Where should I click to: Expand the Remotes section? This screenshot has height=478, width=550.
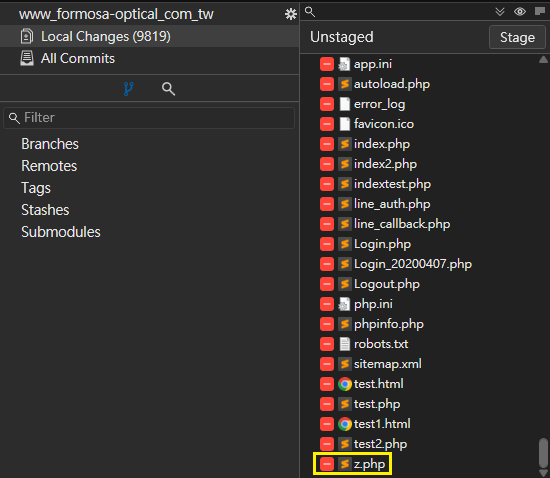(x=49, y=166)
